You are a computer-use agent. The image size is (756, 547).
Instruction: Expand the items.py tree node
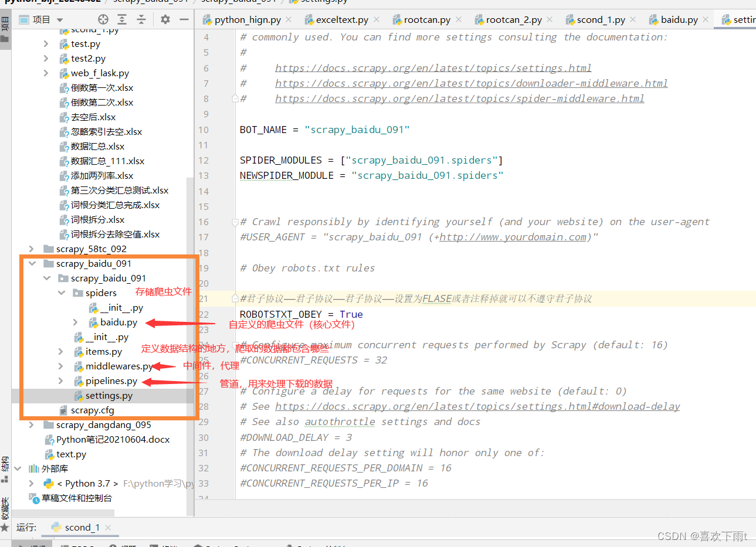pyautogui.click(x=60, y=351)
